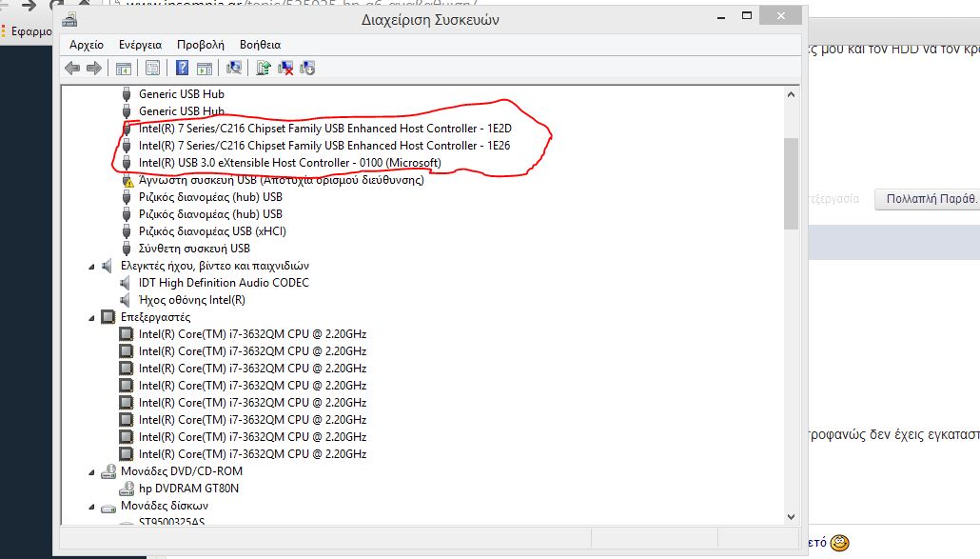This screenshot has width=980, height=559.
Task: Click the Πολλαπλή Παράθ. button in the browser
Action: pos(928,199)
